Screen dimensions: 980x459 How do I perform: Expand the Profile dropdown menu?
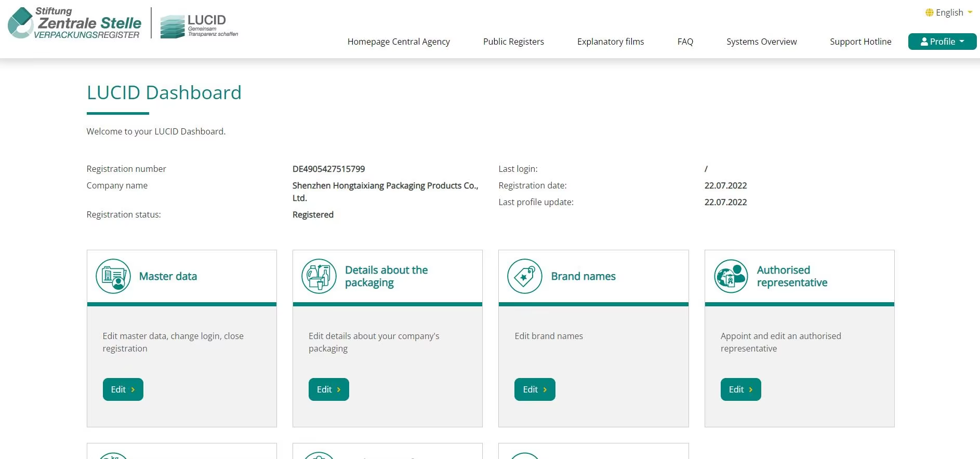click(x=942, y=42)
